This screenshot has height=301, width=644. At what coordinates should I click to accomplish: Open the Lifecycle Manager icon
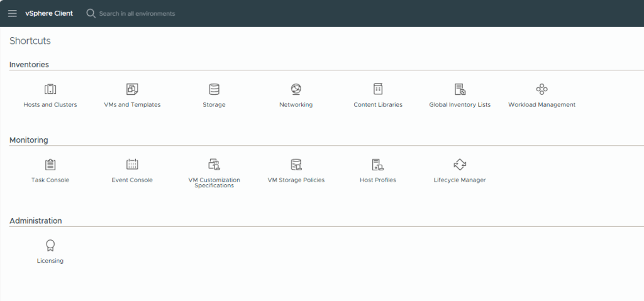pyautogui.click(x=460, y=165)
